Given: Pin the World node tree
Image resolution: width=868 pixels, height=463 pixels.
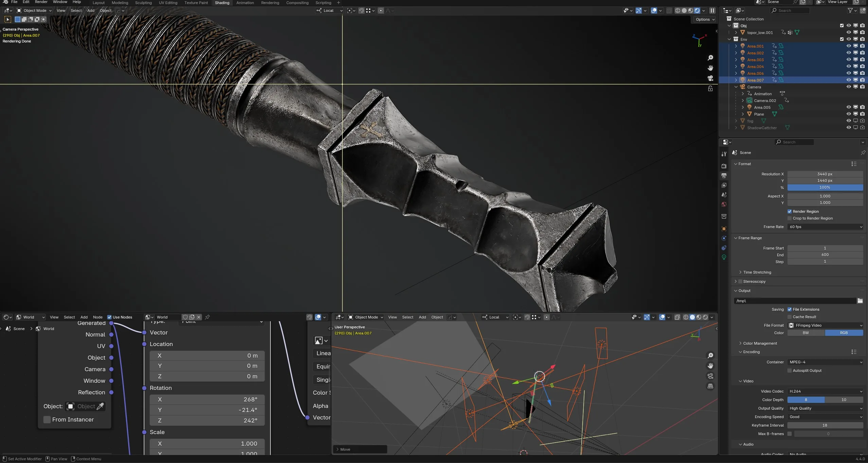Looking at the screenshot, I should click(207, 317).
